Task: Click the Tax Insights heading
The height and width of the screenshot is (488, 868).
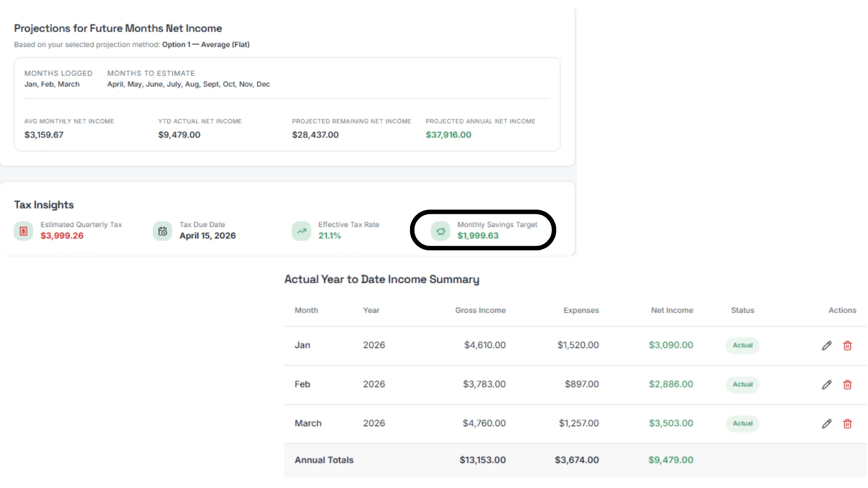Action: pos(44,205)
